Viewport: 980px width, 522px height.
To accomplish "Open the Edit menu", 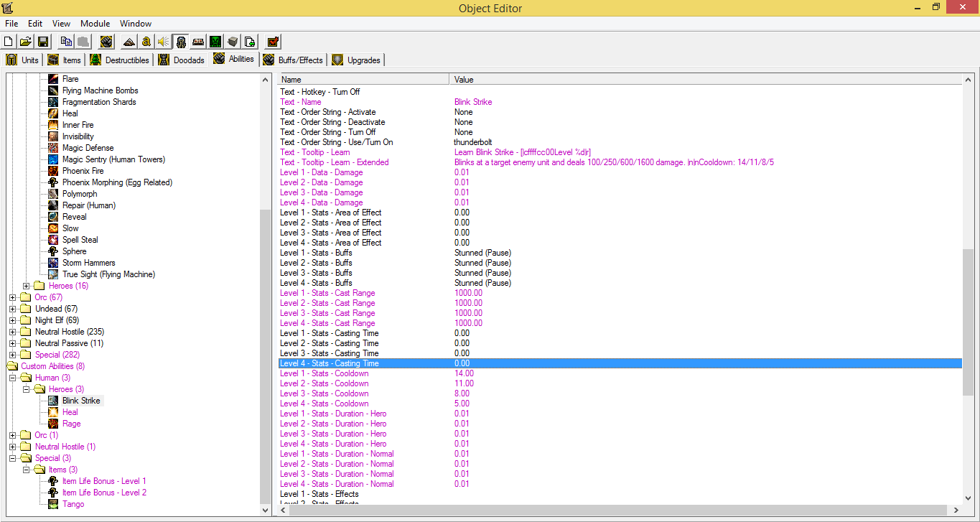I will (35, 24).
